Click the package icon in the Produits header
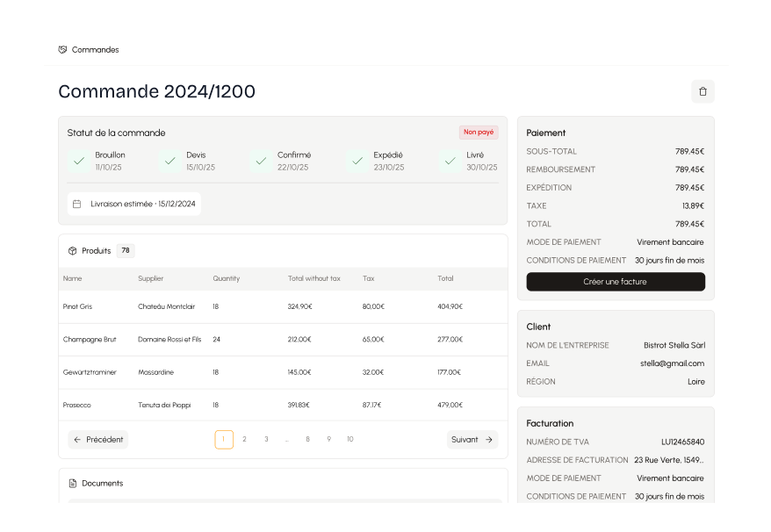The image size is (771, 532). [x=72, y=250]
